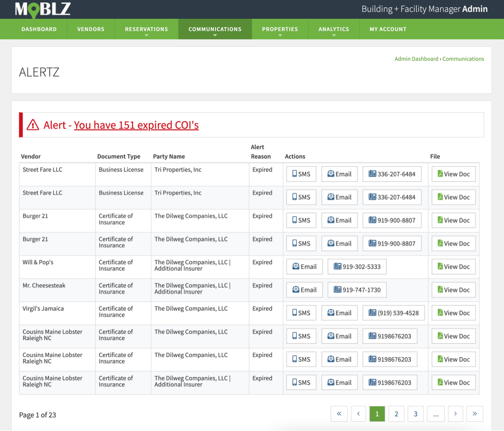Open the Reservations dropdown menu
Screen dimensions: 504x431
point(146,29)
